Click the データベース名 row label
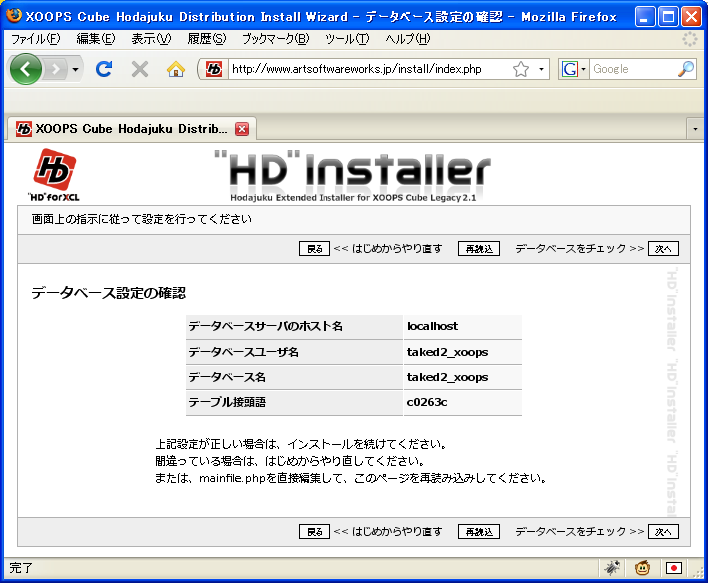Viewport: 708px width, 583px height. [227, 377]
